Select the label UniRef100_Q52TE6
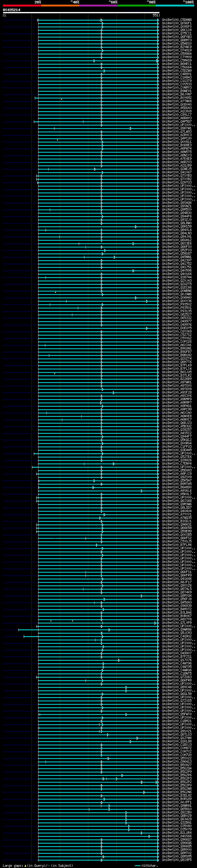 pyautogui.click(x=176, y=457)
